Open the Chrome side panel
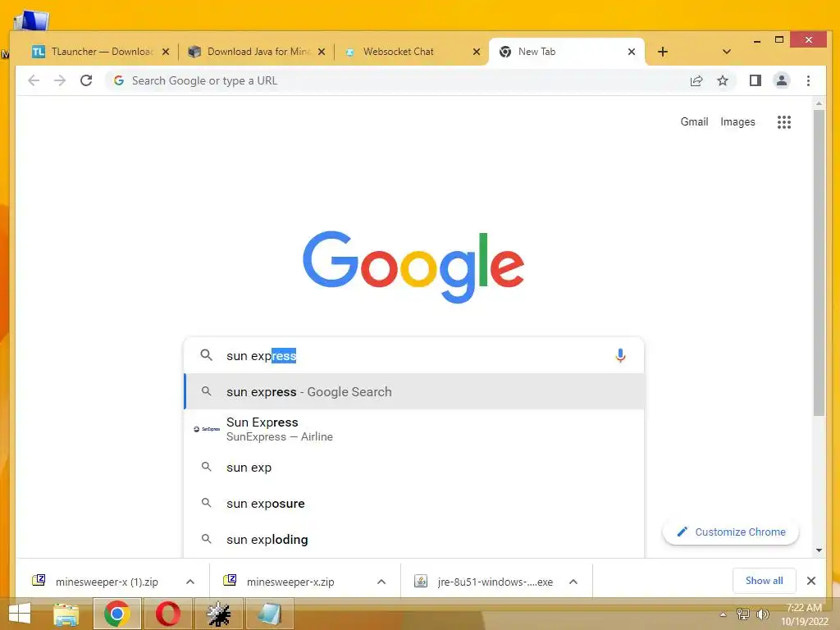The height and width of the screenshot is (630, 840). pyautogui.click(x=756, y=81)
